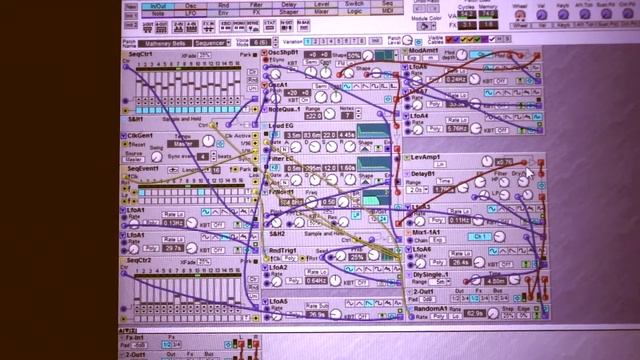The width and height of the screenshot is (640, 360).
Task: Click the Clr button on SeqCtr1
Action: tap(253, 72)
